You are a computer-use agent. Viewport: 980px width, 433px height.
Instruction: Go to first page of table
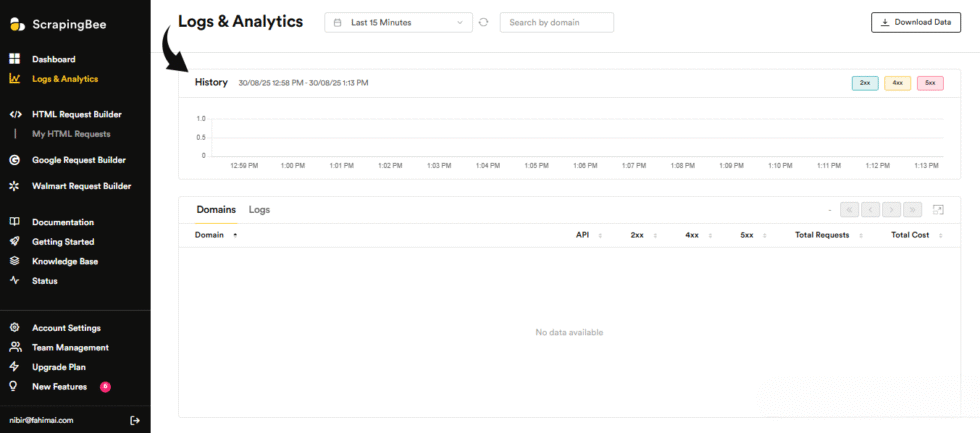tap(849, 210)
